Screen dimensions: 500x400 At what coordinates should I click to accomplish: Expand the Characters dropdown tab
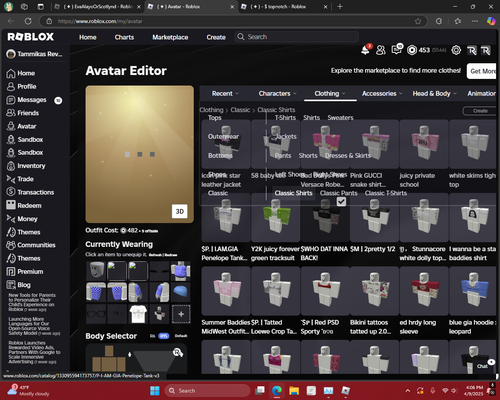[x=277, y=94]
